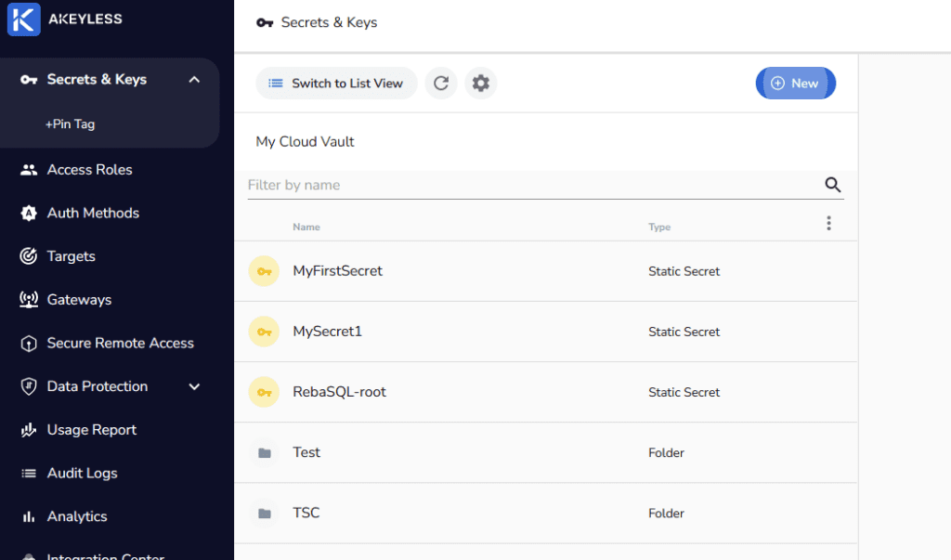Click the +Pin Tag link
Viewport: 951px width, 560px height.
click(x=71, y=124)
